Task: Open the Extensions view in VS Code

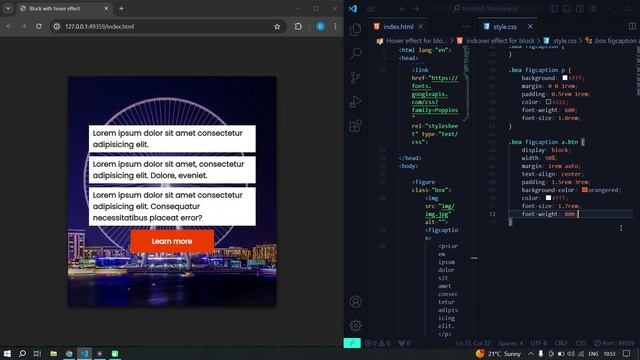Action: click(x=356, y=126)
